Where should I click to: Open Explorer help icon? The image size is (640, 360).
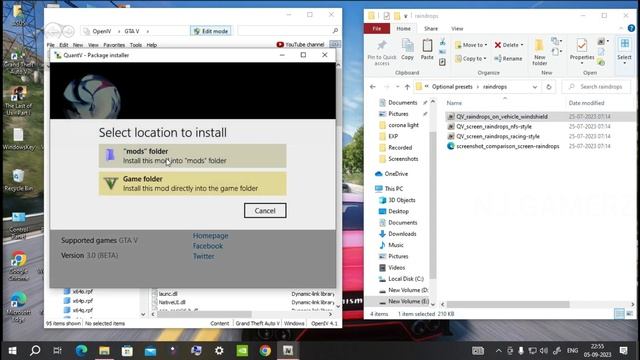click(631, 28)
